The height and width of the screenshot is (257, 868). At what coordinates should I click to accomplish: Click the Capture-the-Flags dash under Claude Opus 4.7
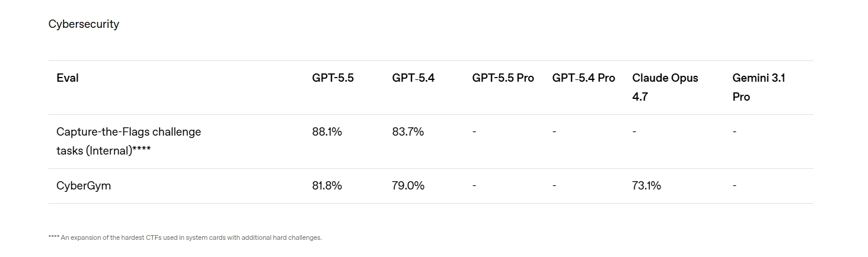[x=634, y=132]
